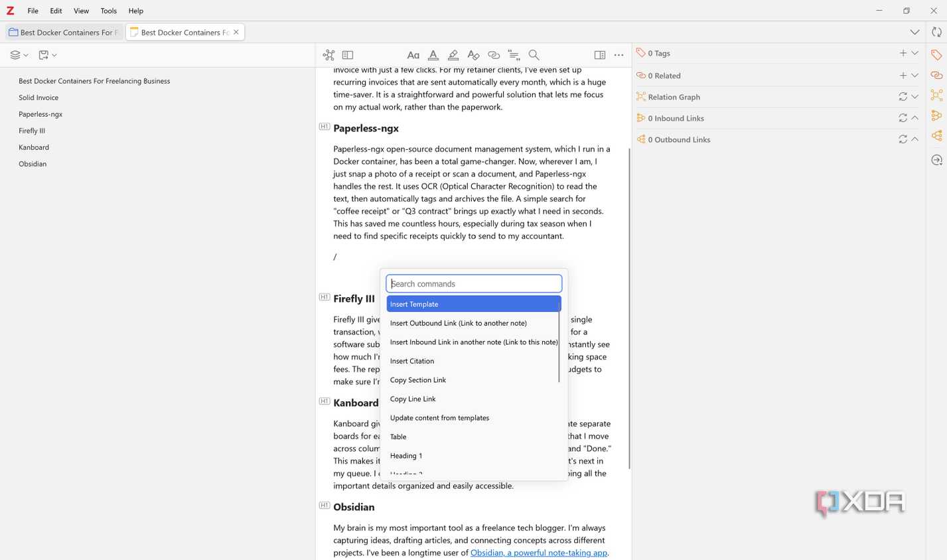Click the locate/history icon in right sidebar
The image size is (947, 560).
tap(936, 160)
